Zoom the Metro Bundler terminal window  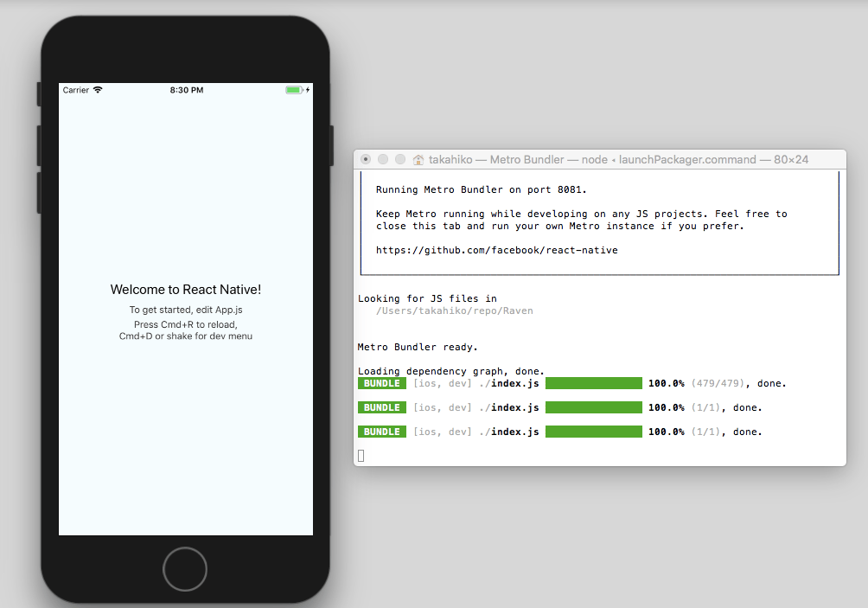pyautogui.click(x=400, y=159)
